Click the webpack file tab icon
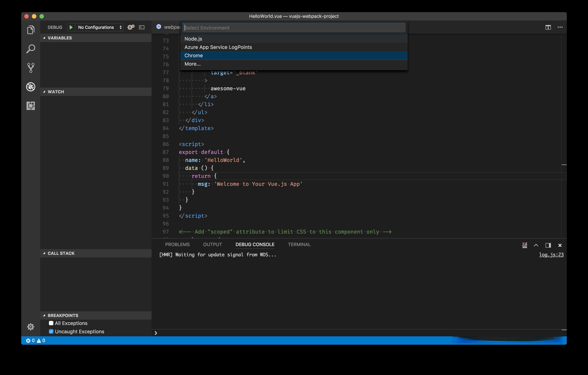 tap(159, 27)
